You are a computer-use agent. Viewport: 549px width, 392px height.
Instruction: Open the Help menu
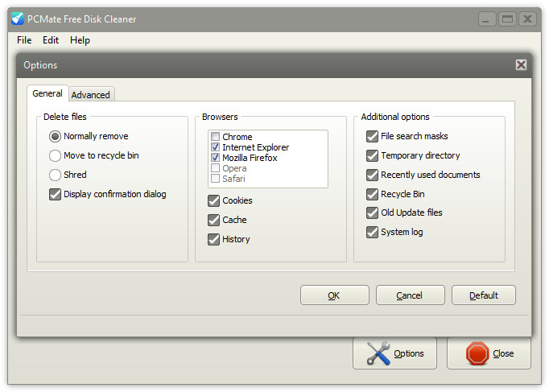point(80,40)
